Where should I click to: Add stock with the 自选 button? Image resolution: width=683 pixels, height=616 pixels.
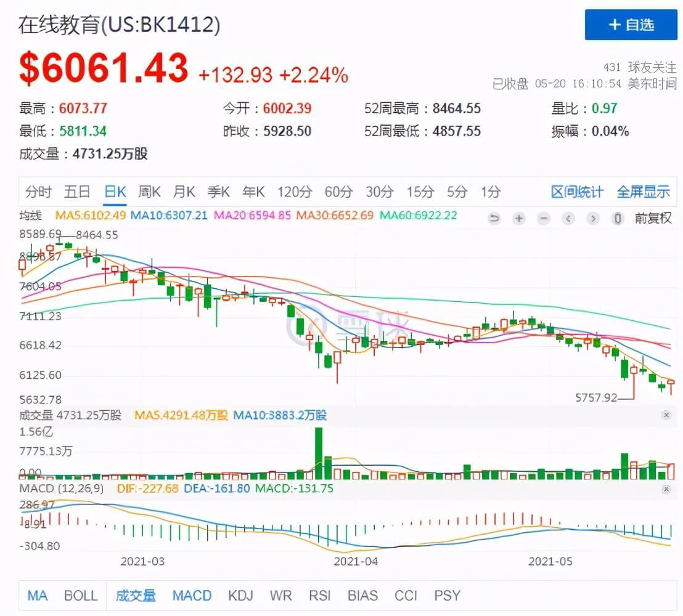point(631,25)
